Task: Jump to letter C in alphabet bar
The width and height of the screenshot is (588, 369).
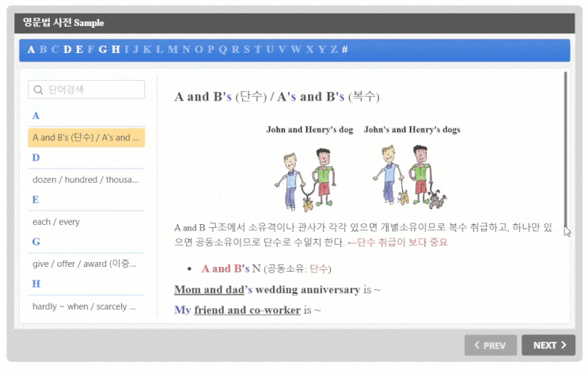Action: click(55, 50)
